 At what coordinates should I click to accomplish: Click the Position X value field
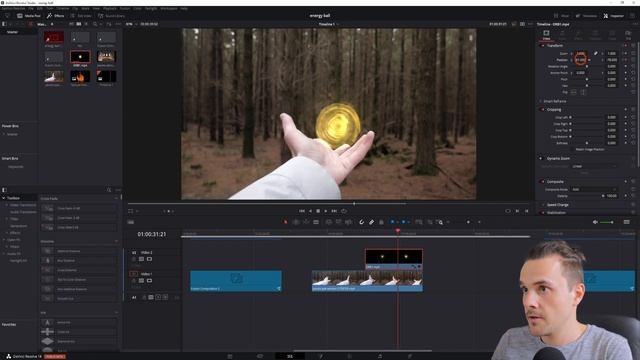pyautogui.click(x=580, y=60)
